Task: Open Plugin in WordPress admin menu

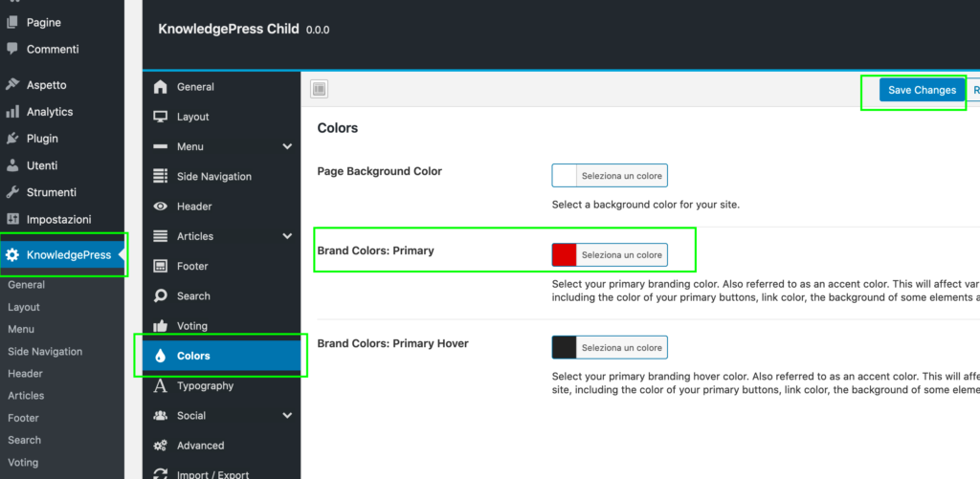Action: (44, 139)
